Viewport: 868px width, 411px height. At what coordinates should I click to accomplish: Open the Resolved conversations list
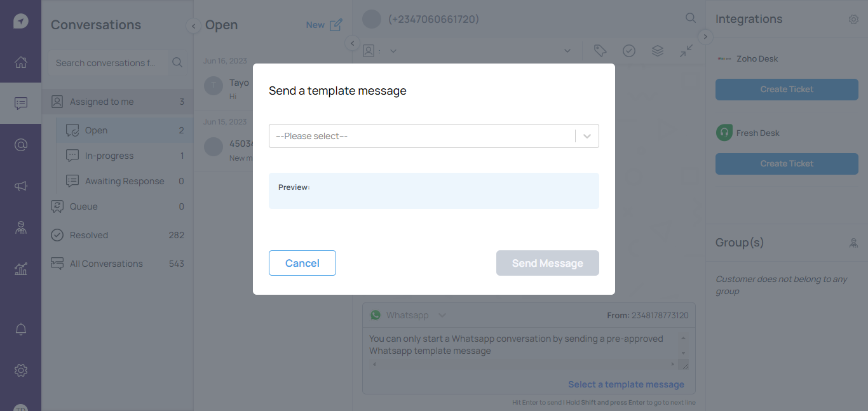pyautogui.click(x=89, y=235)
